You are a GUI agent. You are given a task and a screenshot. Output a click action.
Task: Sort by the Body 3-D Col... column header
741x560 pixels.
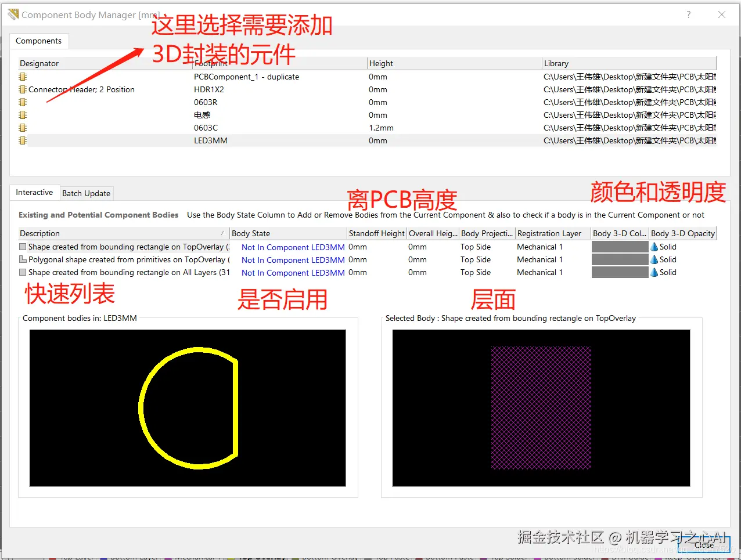pyautogui.click(x=620, y=233)
